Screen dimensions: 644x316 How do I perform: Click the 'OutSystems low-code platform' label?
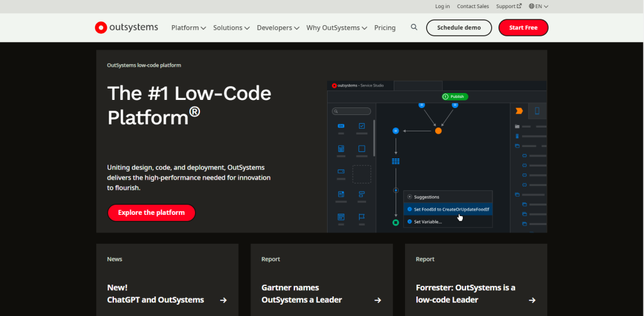tap(144, 65)
